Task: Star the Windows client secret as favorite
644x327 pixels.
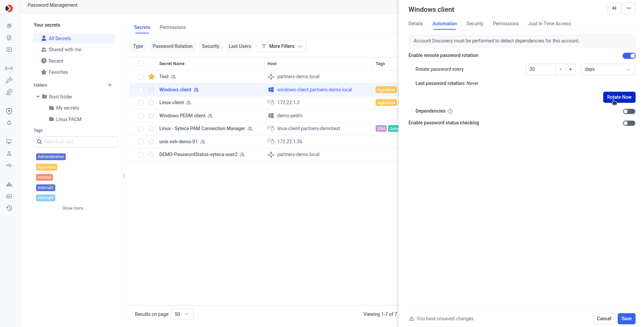Action: 151,90
